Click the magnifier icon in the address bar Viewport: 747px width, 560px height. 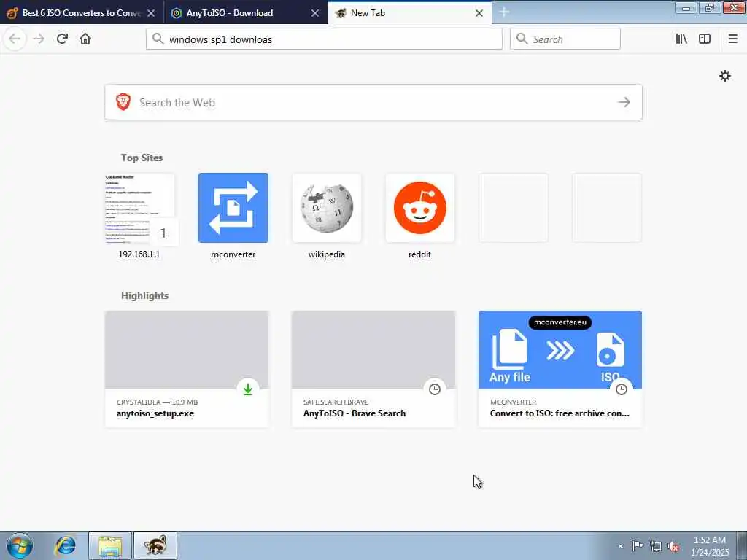158,39
